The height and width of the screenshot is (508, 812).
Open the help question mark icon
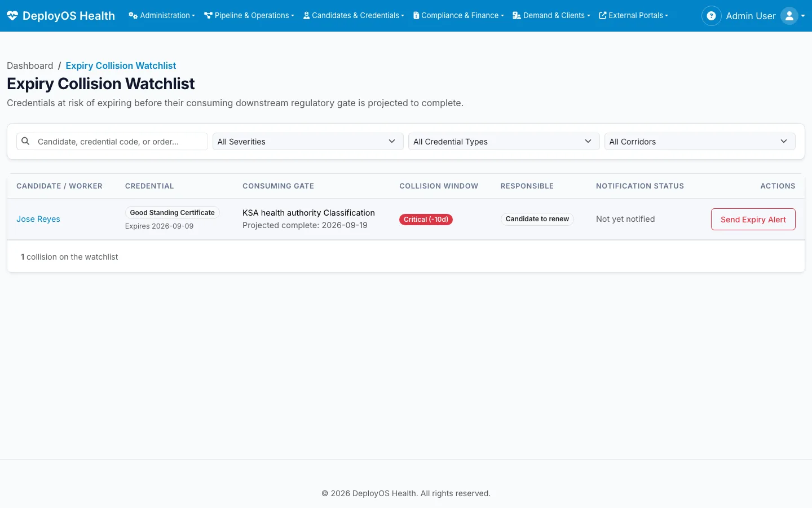(711, 16)
